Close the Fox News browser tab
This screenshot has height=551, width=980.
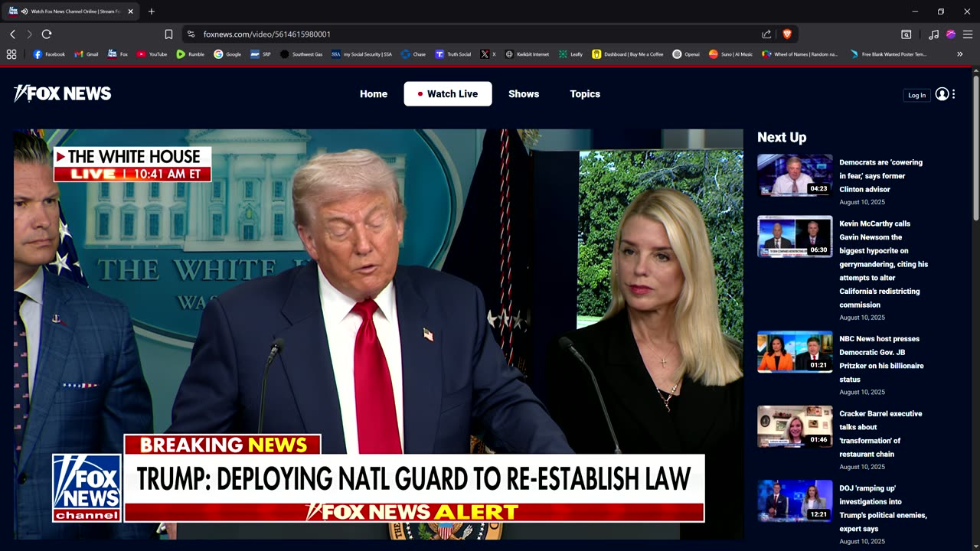(x=130, y=11)
